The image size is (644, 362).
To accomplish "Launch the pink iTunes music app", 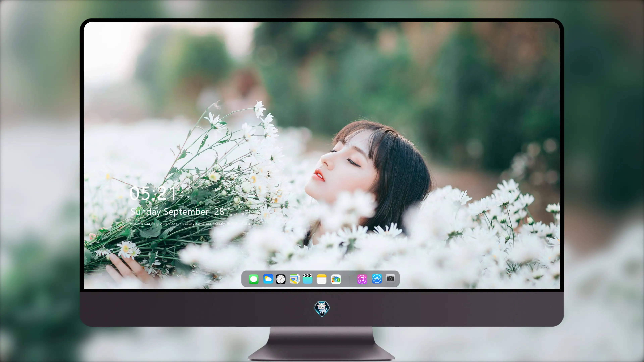I will [x=362, y=279].
